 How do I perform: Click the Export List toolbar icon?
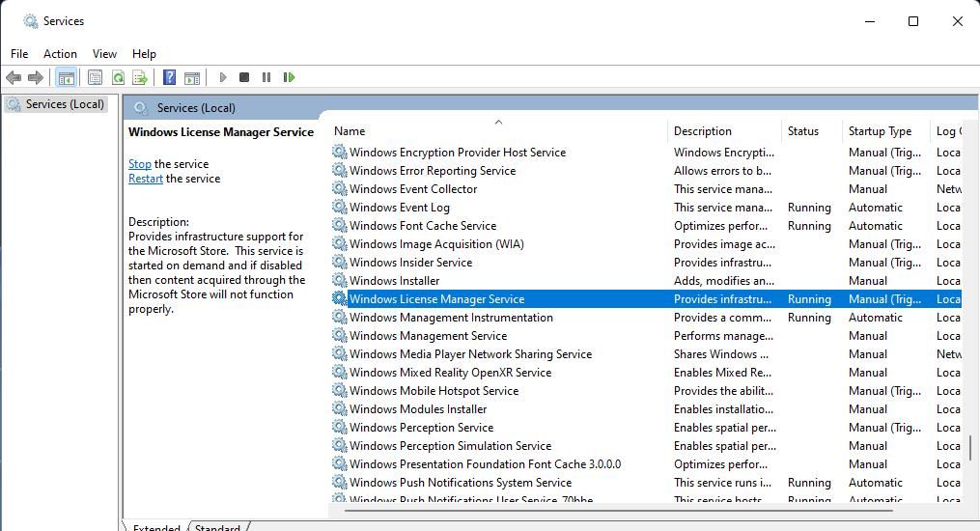[140, 77]
